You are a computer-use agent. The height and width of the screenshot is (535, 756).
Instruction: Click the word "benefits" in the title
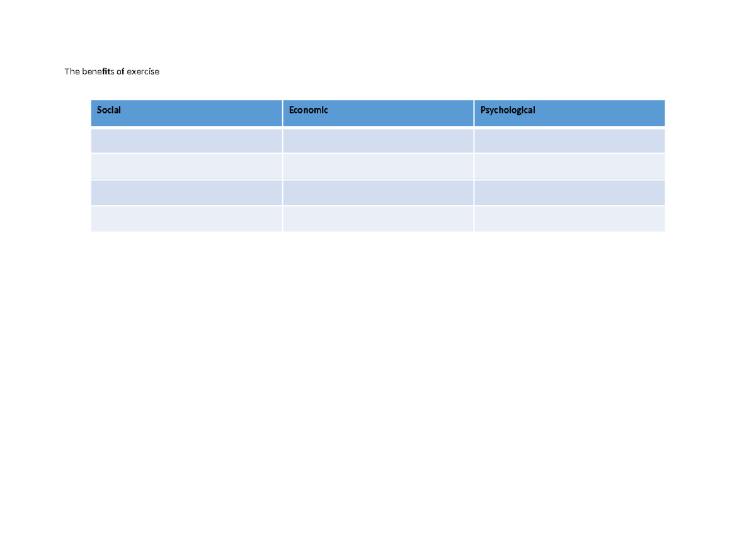pos(98,72)
